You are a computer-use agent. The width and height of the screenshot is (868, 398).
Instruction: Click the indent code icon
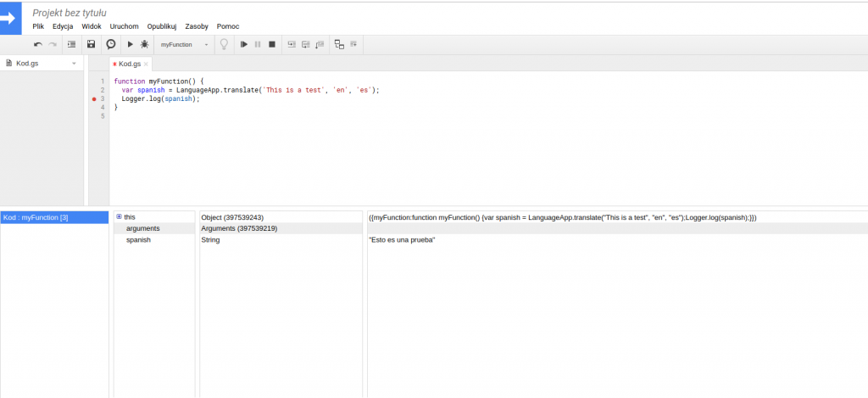click(71, 44)
